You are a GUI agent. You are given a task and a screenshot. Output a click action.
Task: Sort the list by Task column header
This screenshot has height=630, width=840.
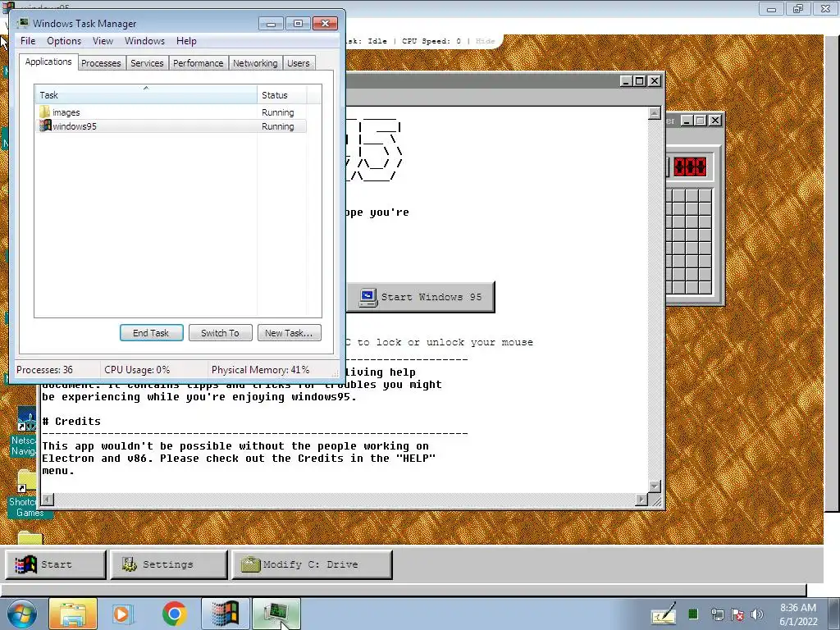pyautogui.click(x=146, y=95)
